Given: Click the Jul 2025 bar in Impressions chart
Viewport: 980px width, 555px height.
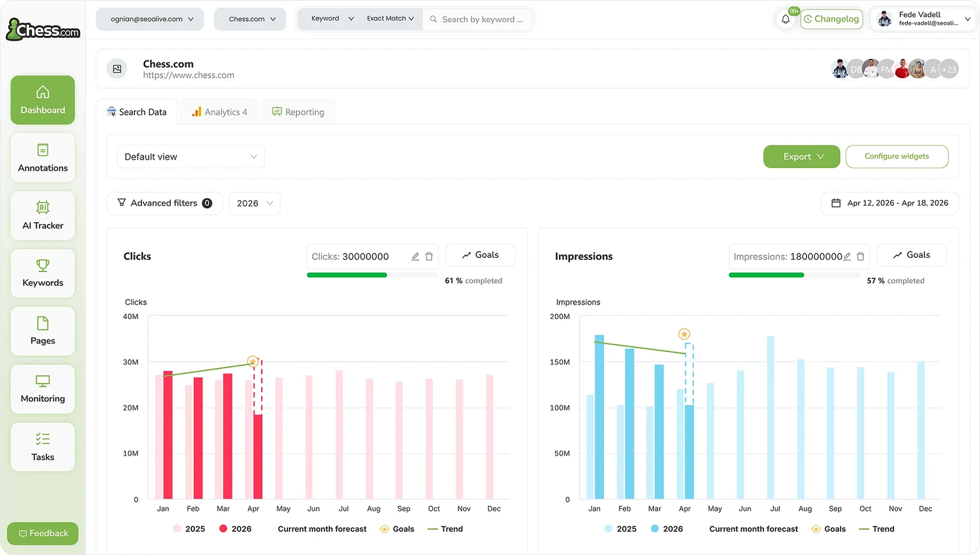Looking at the screenshot, I should pos(770,418).
